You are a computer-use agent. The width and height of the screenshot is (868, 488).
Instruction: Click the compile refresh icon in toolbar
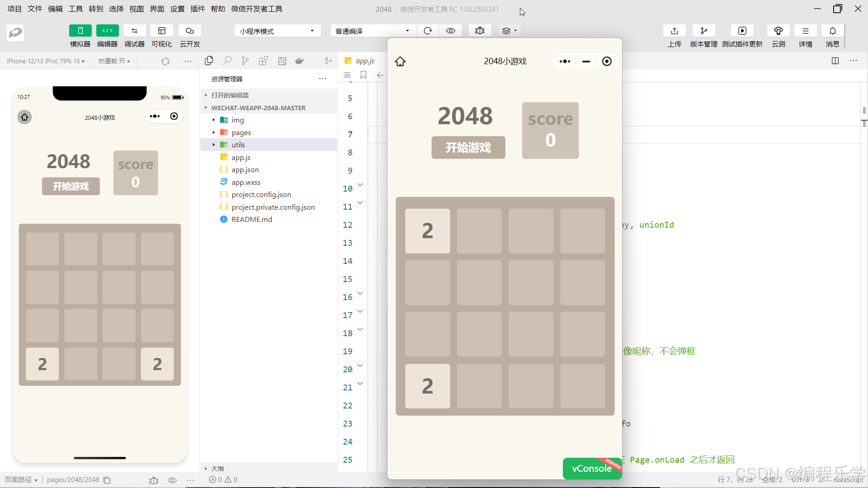click(x=428, y=31)
